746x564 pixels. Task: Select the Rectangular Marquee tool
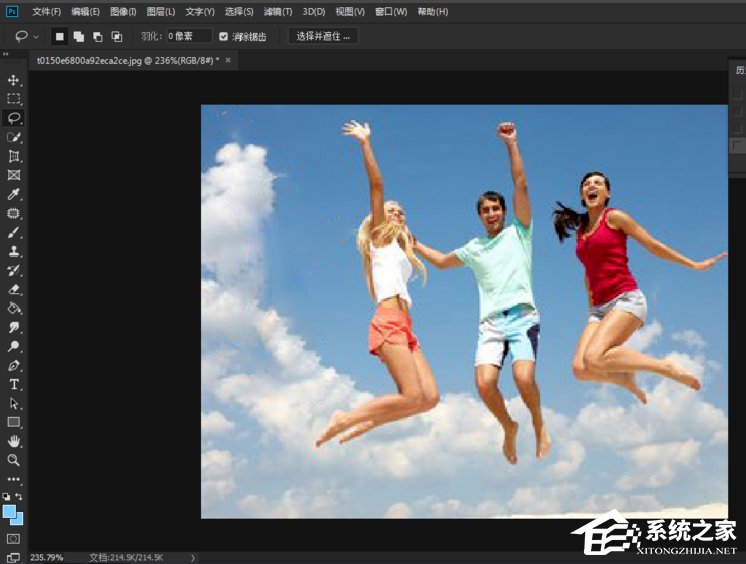pos(14,99)
